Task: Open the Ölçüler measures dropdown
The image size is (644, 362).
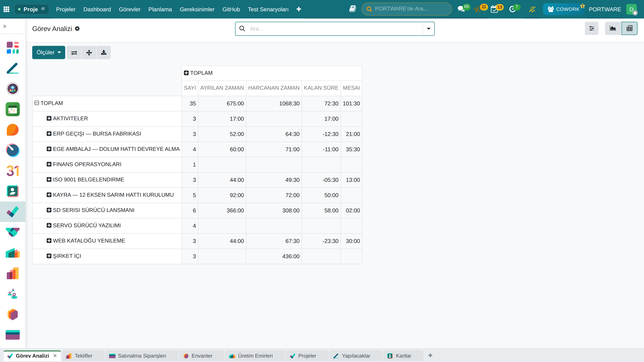Action: coord(49,52)
